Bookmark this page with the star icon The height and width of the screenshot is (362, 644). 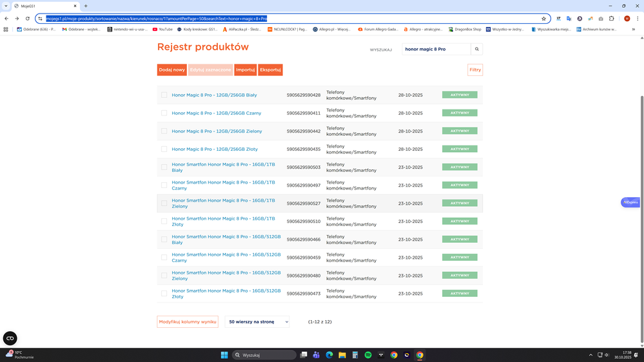[543, 19]
